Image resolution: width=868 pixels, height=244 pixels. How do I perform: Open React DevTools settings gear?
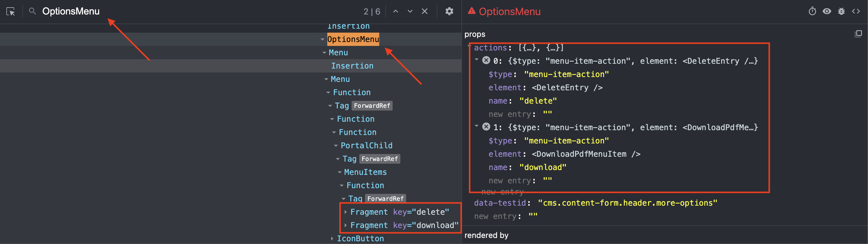pos(449,11)
